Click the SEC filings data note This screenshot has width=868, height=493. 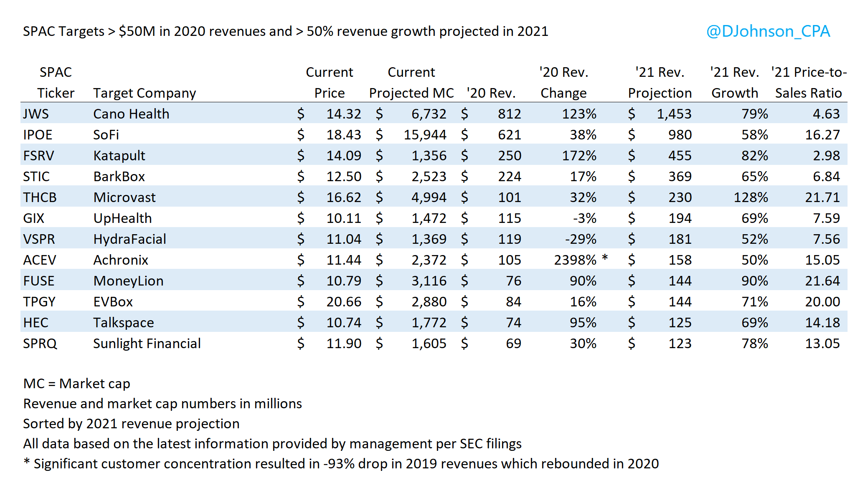click(272, 444)
